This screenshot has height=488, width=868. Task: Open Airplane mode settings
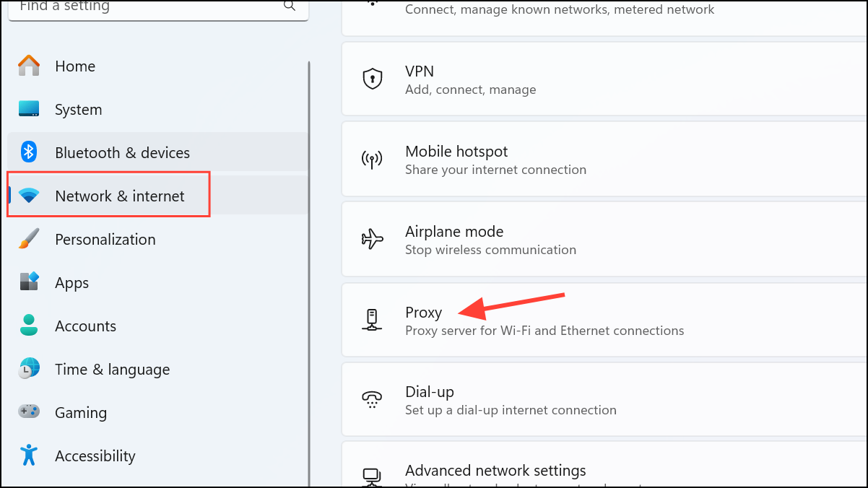click(x=604, y=240)
